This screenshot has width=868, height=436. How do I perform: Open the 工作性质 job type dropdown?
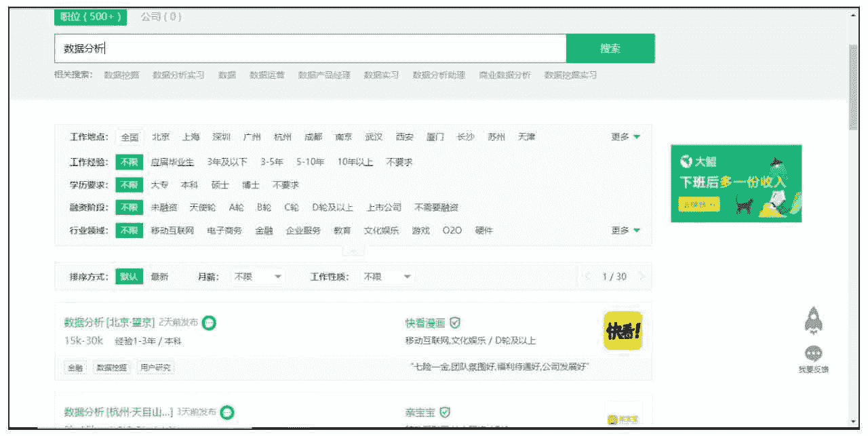coord(387,277)
